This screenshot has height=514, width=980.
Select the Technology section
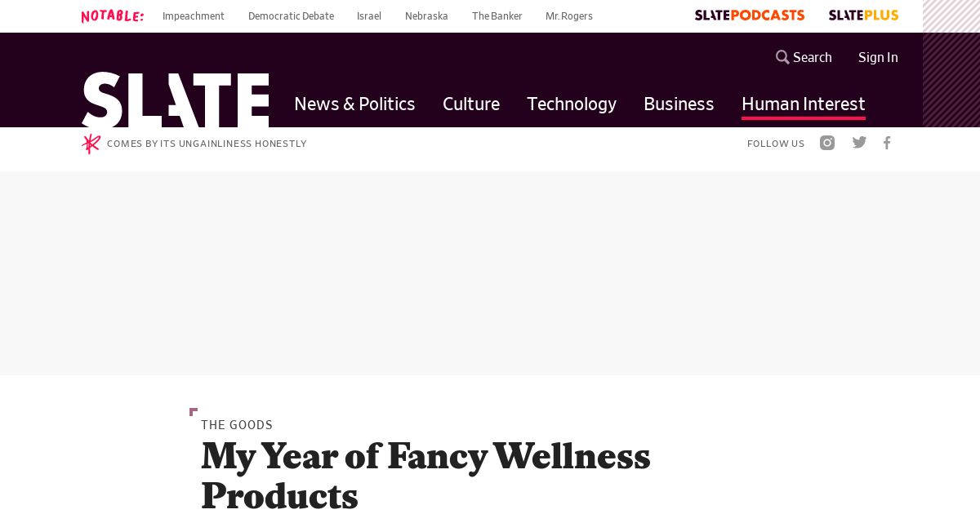(572, 104)
